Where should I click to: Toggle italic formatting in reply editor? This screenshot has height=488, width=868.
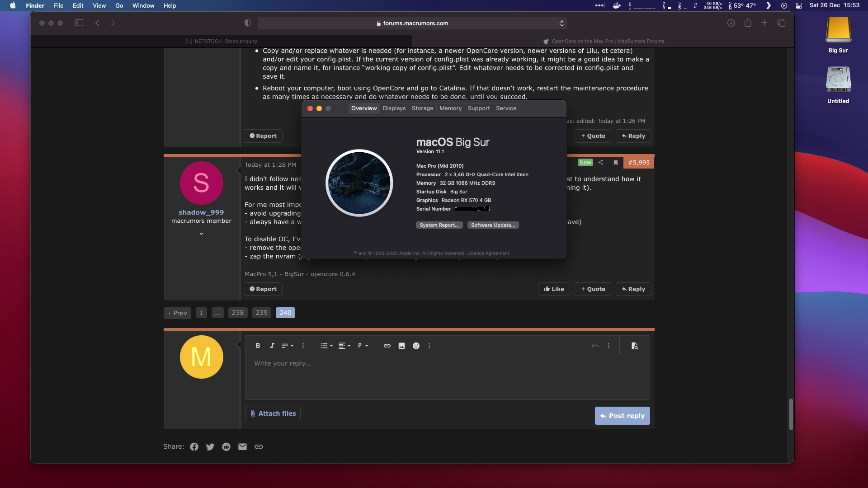(272, 346)
